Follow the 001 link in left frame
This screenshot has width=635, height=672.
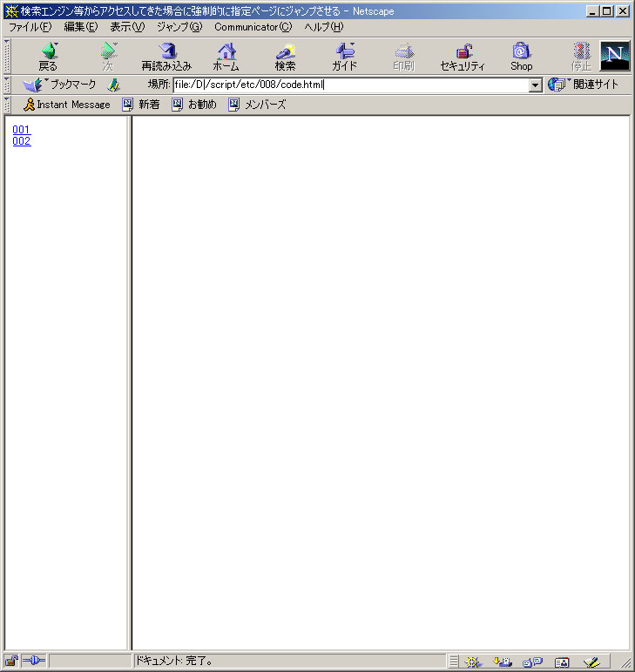[22, 130]
